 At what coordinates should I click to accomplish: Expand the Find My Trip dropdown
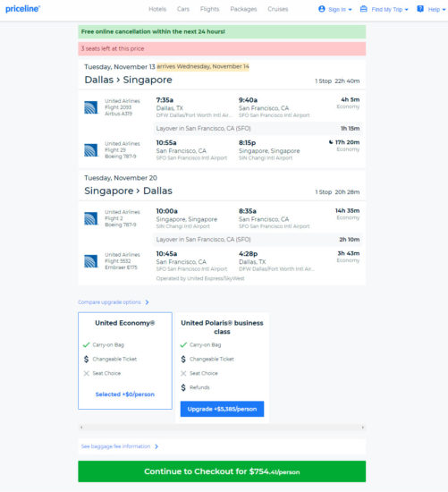385,9
